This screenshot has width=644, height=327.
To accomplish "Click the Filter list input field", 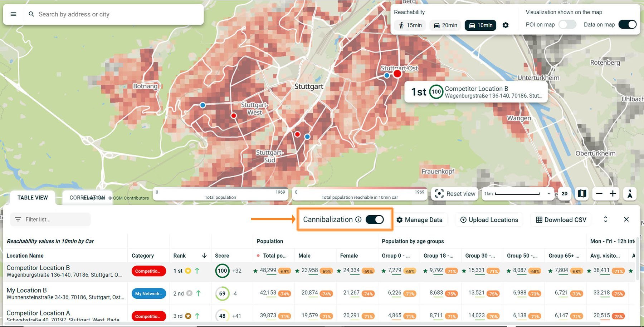I will (x=50, y=219).
